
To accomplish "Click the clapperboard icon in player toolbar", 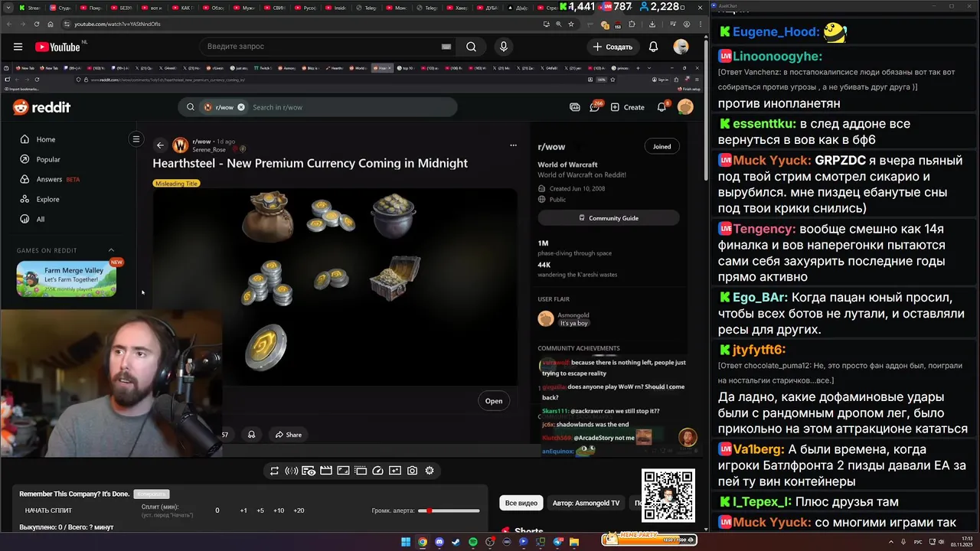I will [x=325, y=471].
